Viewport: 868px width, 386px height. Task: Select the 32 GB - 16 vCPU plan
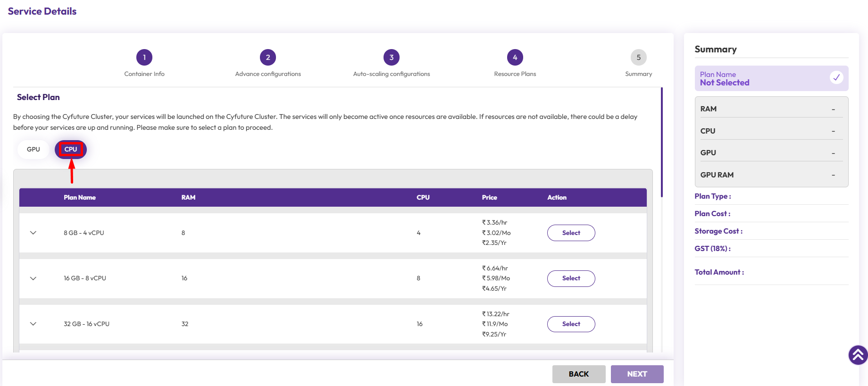[x=571, y=324]
